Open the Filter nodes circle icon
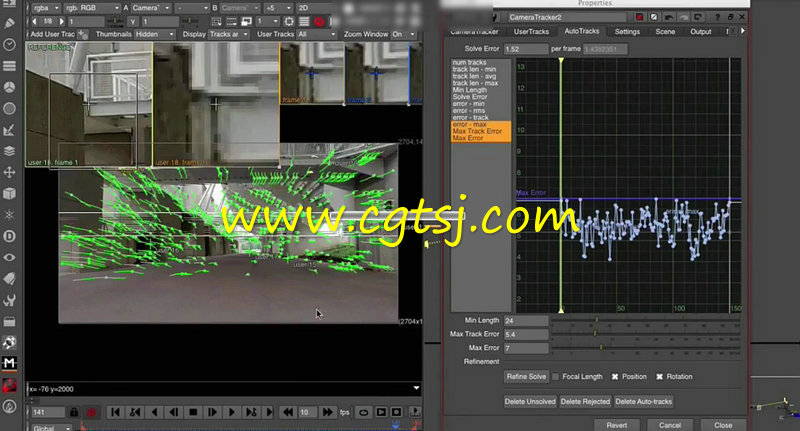 pyautogui.click(x=9, y=109)
